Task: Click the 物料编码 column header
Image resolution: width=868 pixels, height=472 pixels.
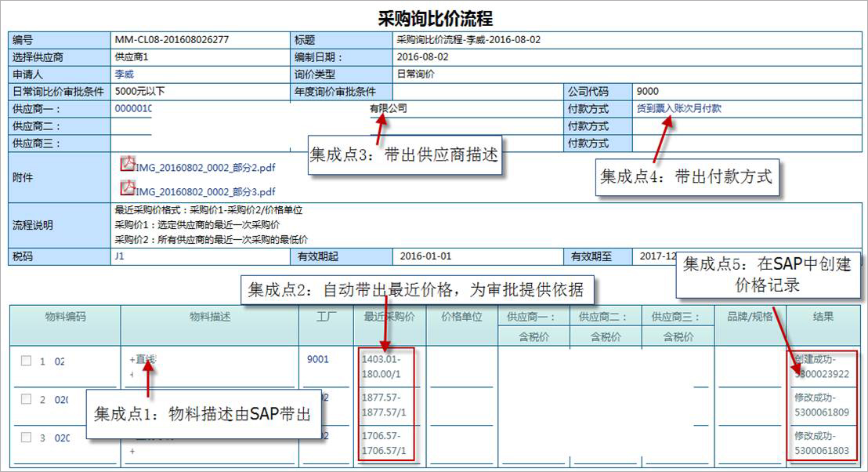Action: point(65,317)
